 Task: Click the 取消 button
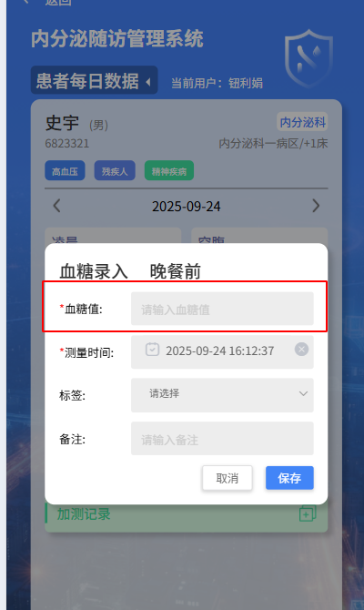click(x=227, y=478)
